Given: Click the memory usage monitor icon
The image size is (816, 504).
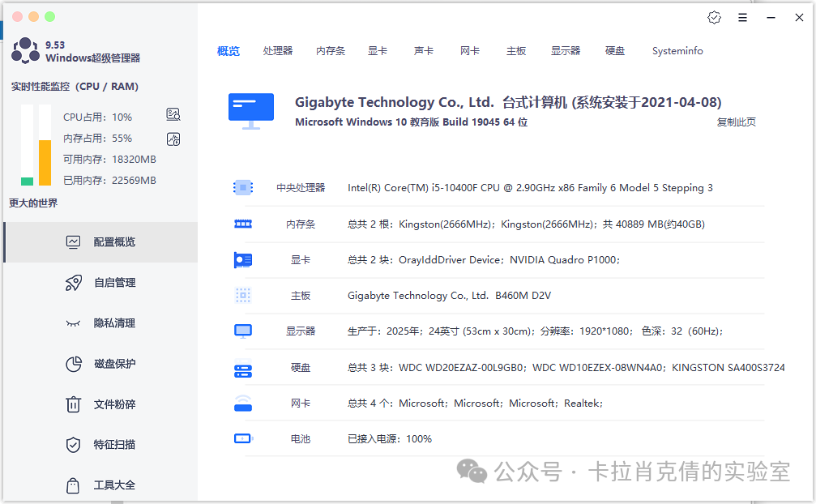Looking at the screenshot, I should 173,139.
